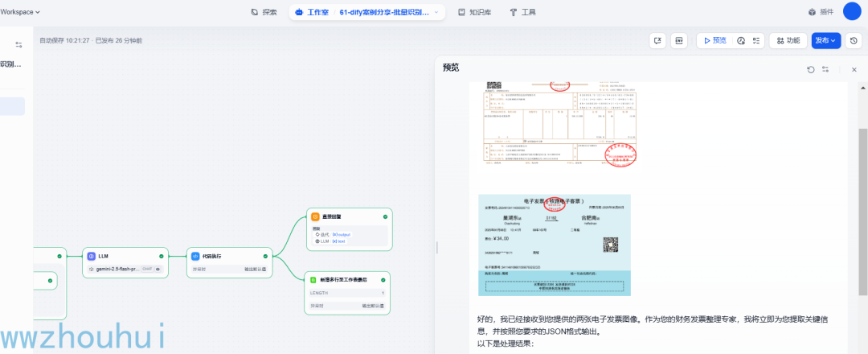Click the green spreadsheet node icon

(313, 280)
